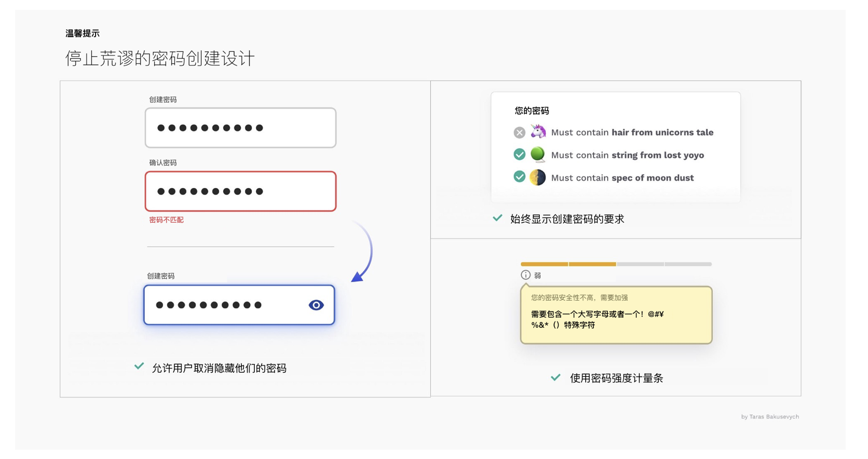868x459 pixels.
Task: Click the checkmark beside 允许用户取消隐藏他们的密码
Action: click(x=139, y=367)
